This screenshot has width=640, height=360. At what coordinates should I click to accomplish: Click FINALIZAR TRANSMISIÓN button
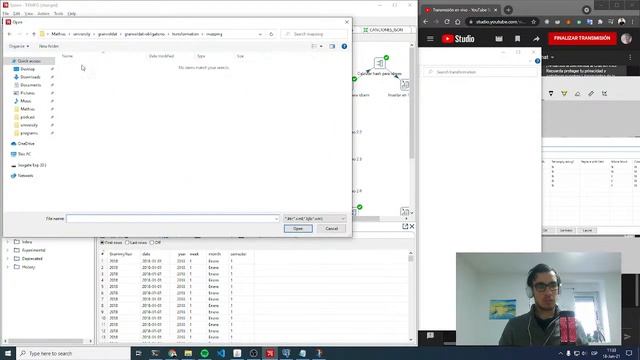[x=582, y=38]
